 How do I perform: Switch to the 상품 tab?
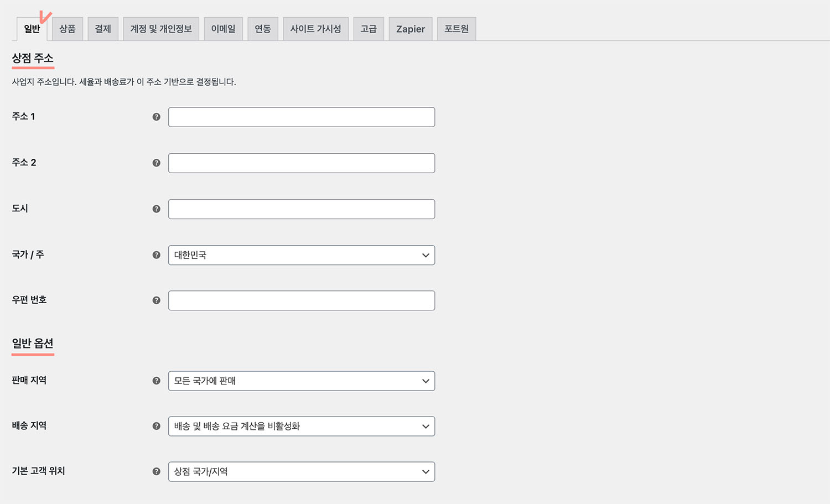pyautogui.click(x=68, y=29)
